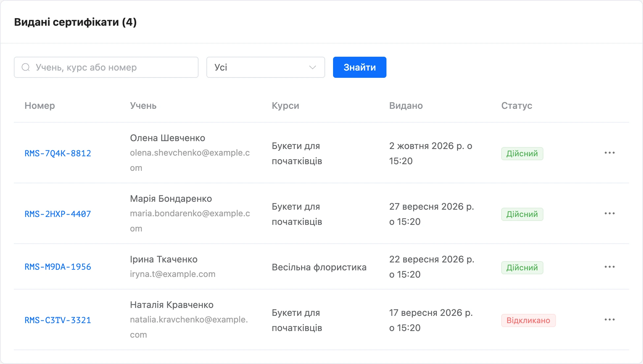Click date 2 жовтня 2026 р. о 15:20
Screen dimensions: 643x364
coord(431,153)
